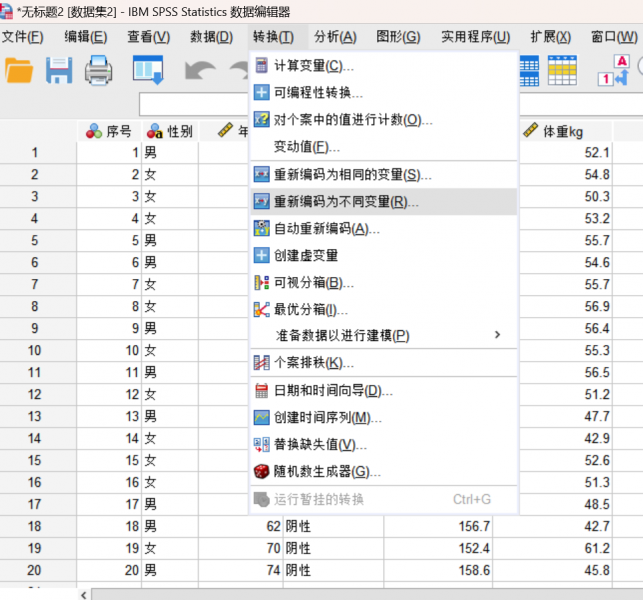Viewport: 643px width, 600px height.
Task: Click the red dice icon for 随机数生成器
Action: pos(261,471)
